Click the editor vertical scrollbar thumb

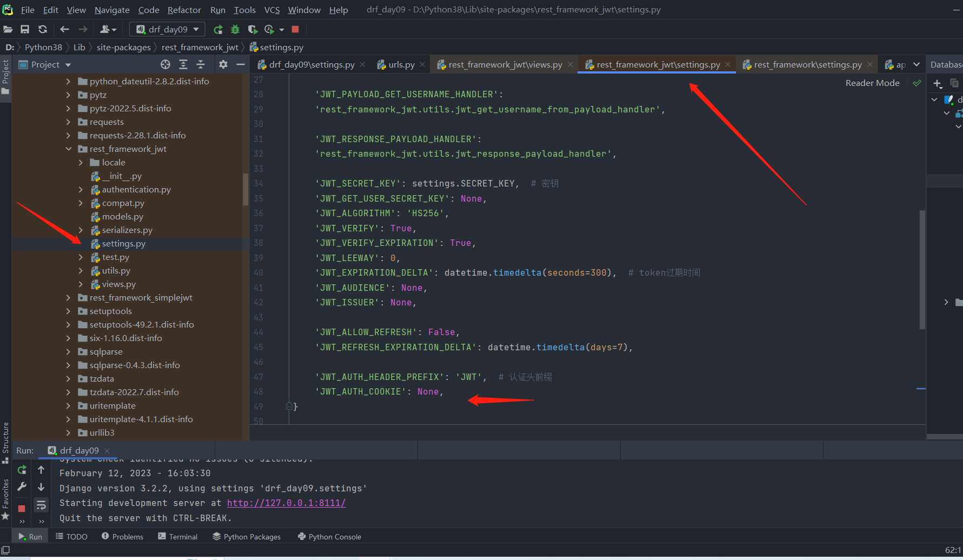click(922, 269)
